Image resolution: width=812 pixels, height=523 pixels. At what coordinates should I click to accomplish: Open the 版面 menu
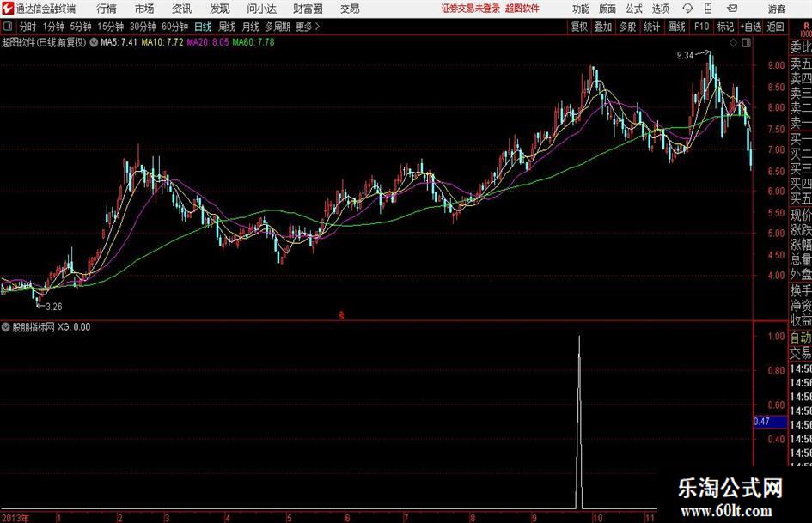coord(607,9)
